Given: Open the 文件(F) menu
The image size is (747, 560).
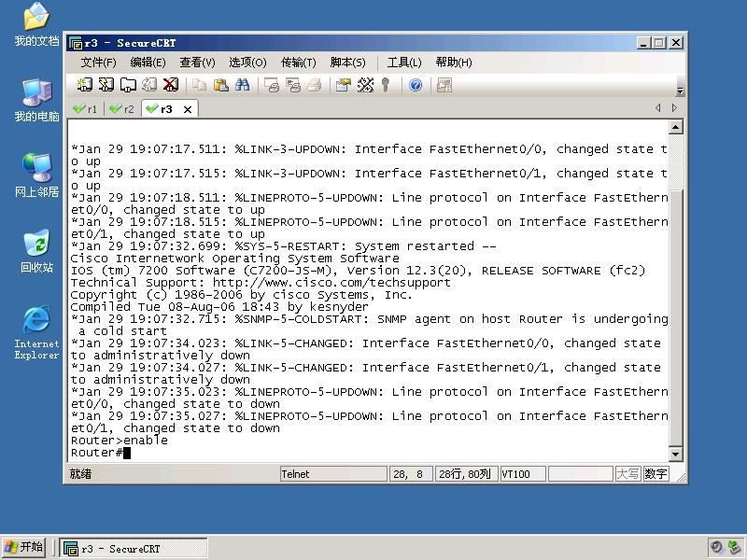Looking at the screenshot, I should [x=98, y=63].
